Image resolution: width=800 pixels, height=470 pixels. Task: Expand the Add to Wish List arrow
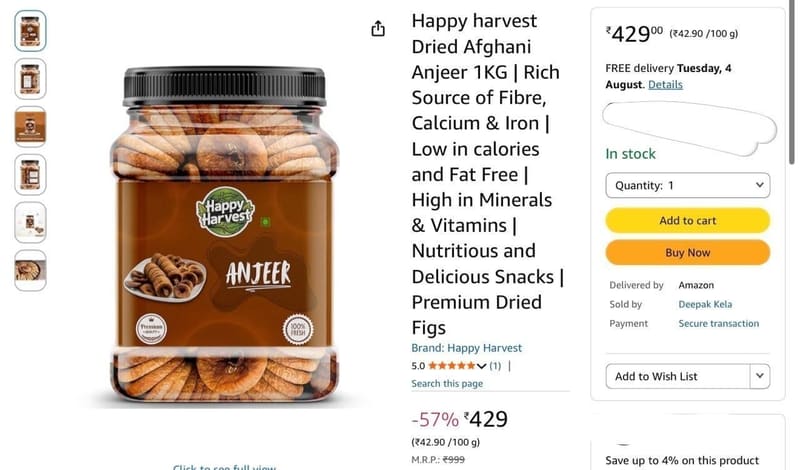[x=760, y=376]
